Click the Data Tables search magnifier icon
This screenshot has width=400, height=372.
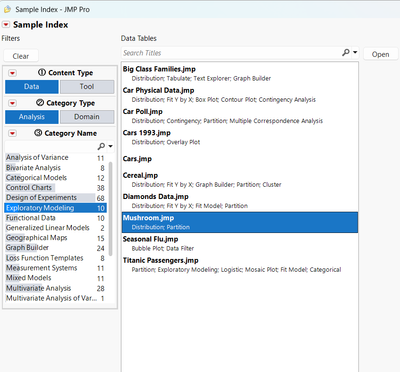[346, 52]
